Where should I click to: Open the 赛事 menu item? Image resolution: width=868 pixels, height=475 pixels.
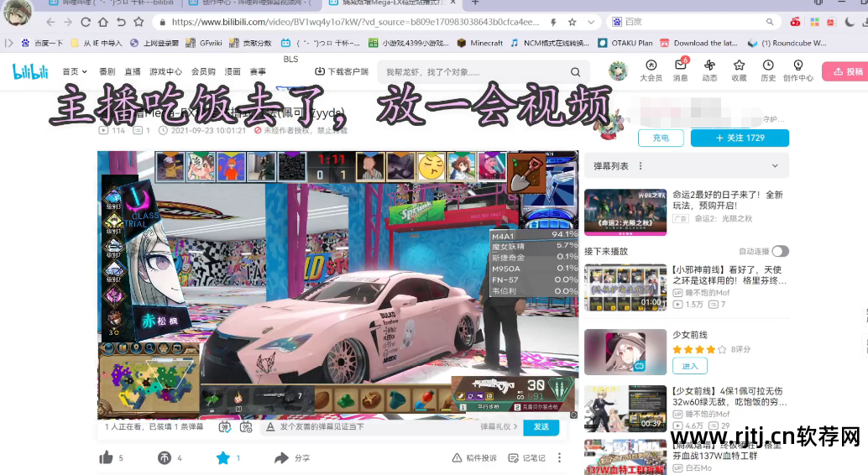tap(258, 71)
